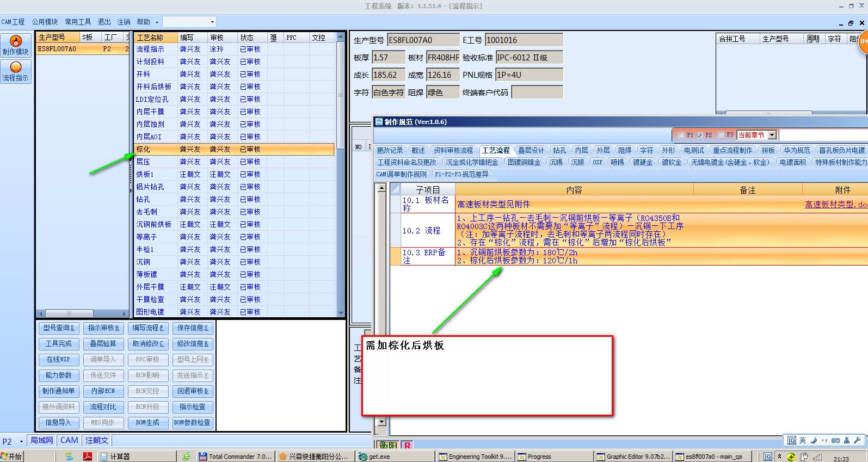This screenshot has height=462, width=868.
Task: Click the 指示审核 button
Action: point(103,328)
